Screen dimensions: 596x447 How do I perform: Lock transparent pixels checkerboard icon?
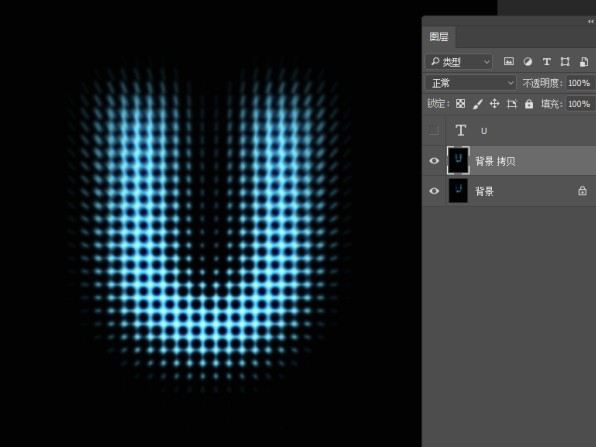point(460,103)
